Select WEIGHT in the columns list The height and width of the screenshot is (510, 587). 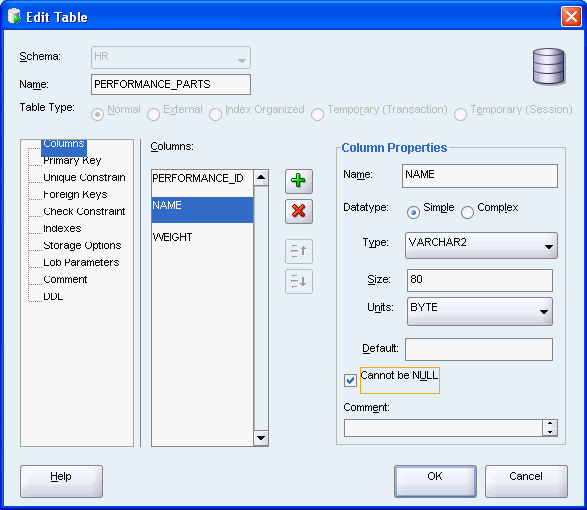pyautogui.click(x=203, y=237)
